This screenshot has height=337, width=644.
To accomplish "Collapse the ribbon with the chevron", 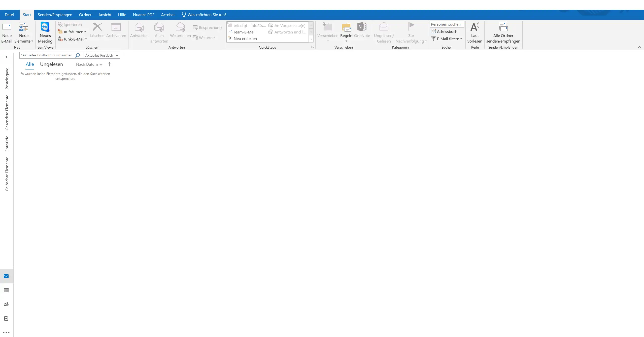I will point(639,47).
